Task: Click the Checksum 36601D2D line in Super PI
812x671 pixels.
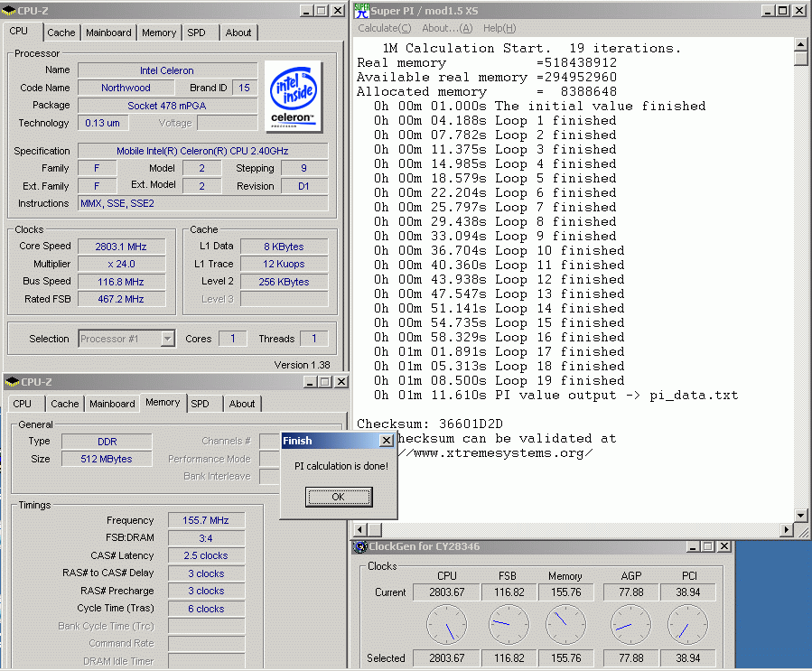Action: [430, 424]
